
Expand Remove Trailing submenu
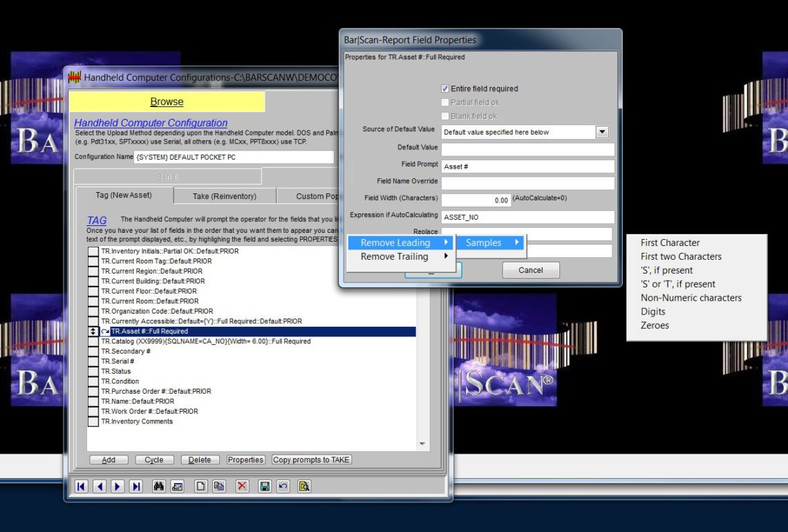(401, 257)
